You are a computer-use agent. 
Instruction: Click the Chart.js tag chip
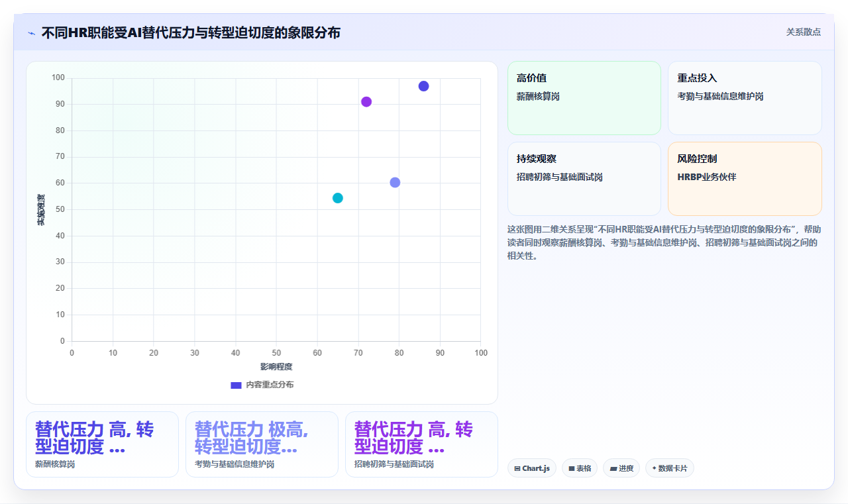(532, 468)
